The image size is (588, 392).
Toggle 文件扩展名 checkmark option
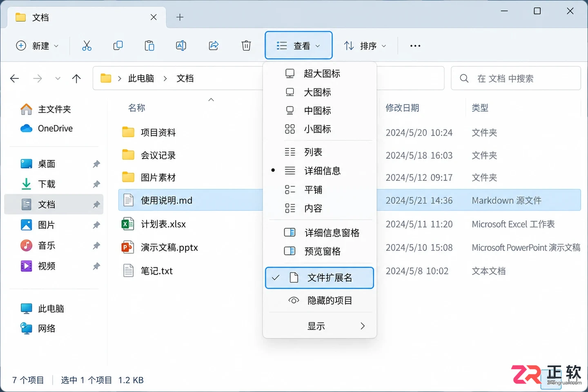[319, 278]
